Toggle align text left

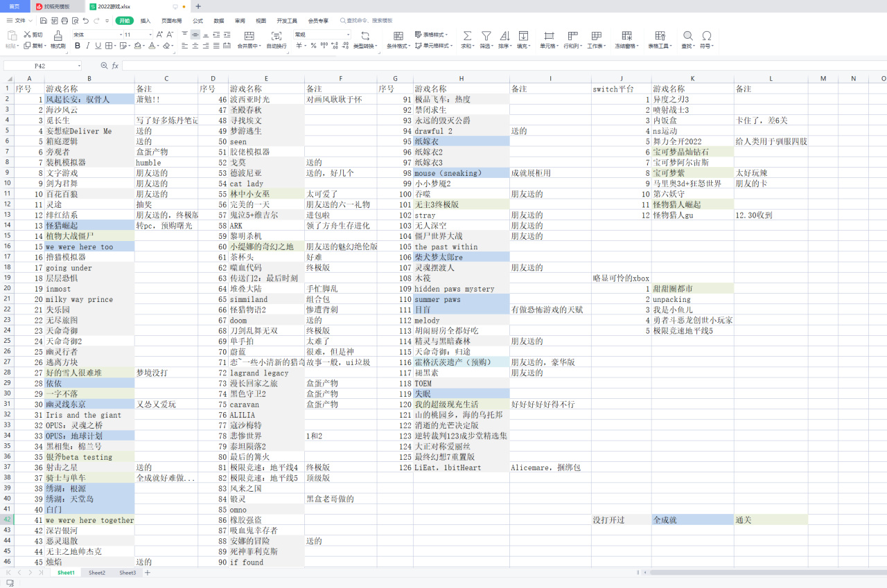click(x=184, y=46)
